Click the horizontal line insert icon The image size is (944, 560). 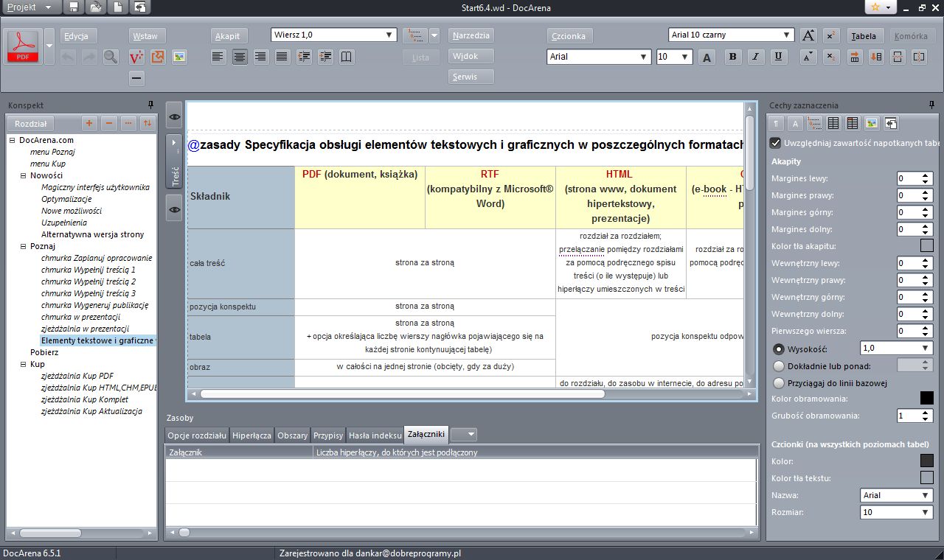click(x=136, y=78)
